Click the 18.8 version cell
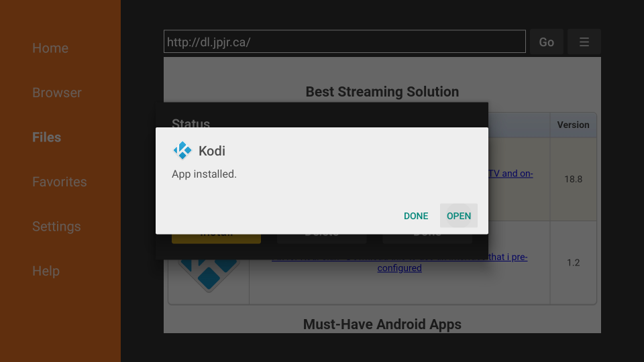This screenshot has height=362, width=644. pyautogui.click(x=573, y=179)
